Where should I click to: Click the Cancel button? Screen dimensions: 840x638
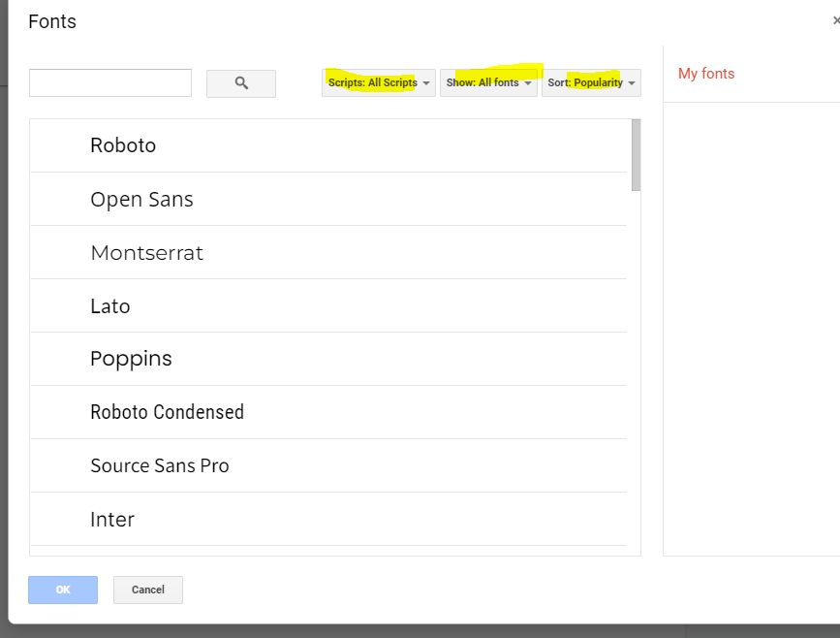[148, 590]
